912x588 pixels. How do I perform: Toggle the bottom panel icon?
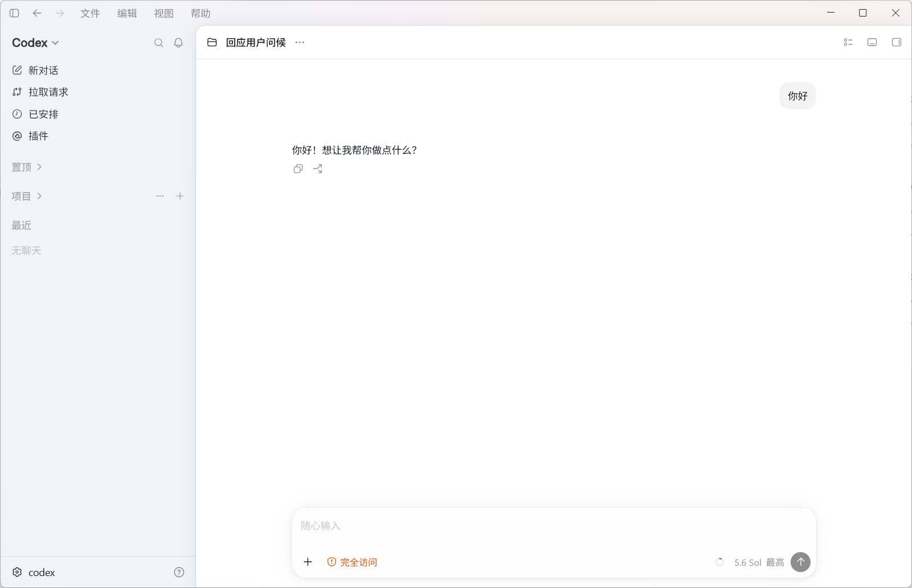point(872,42)
